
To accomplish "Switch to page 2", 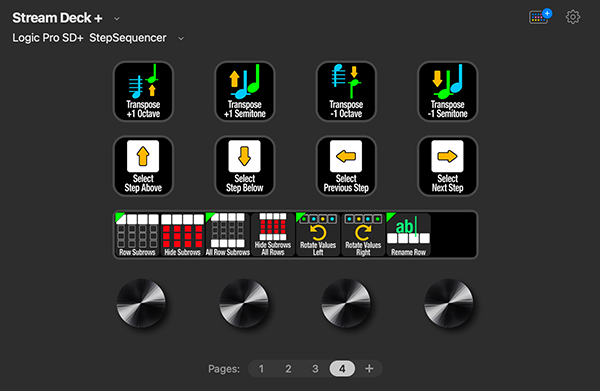I will tap(288, 369).
